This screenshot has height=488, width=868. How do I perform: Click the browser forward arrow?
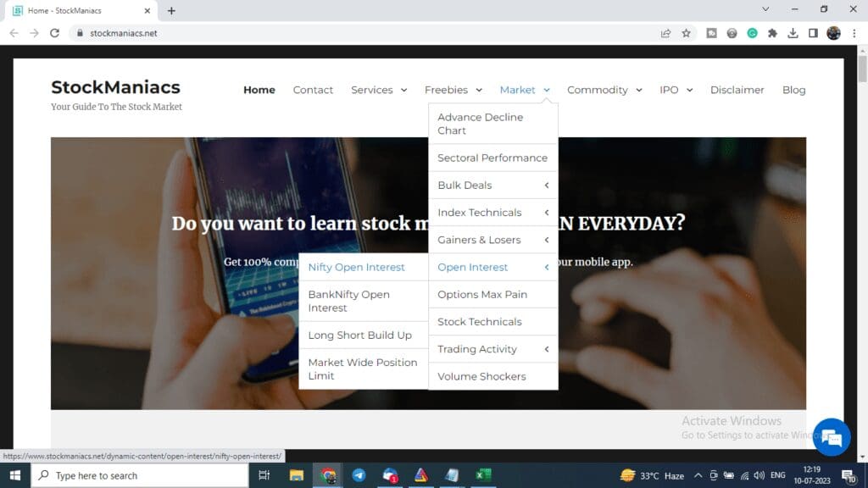(x=34, y=33)
